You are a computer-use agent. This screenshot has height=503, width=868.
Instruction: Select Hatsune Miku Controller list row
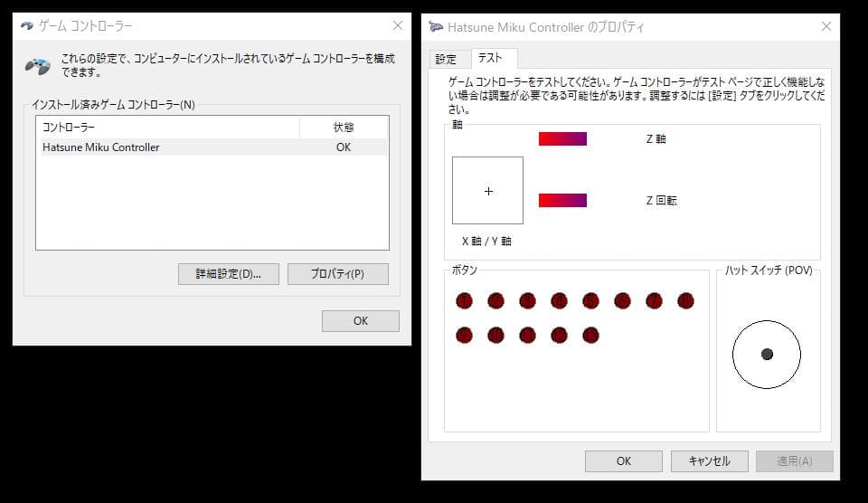pos(214,147)
